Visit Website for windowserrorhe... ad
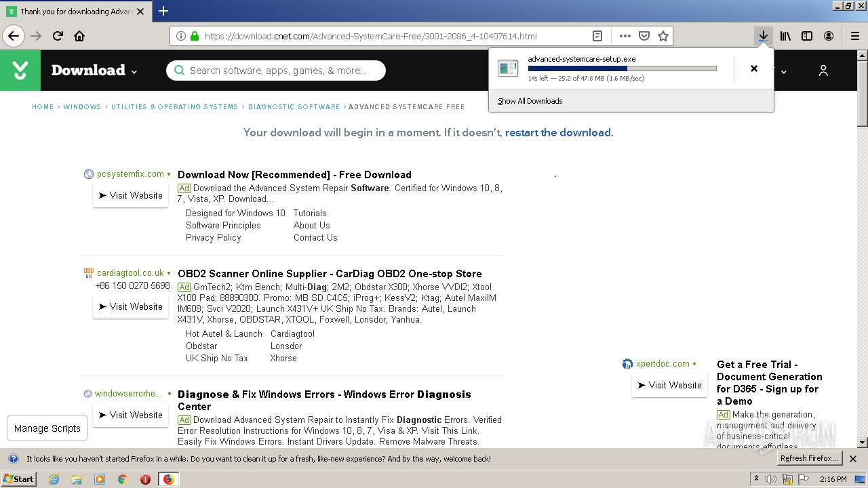Screen dimensions: 868x488 pos(130,415)
